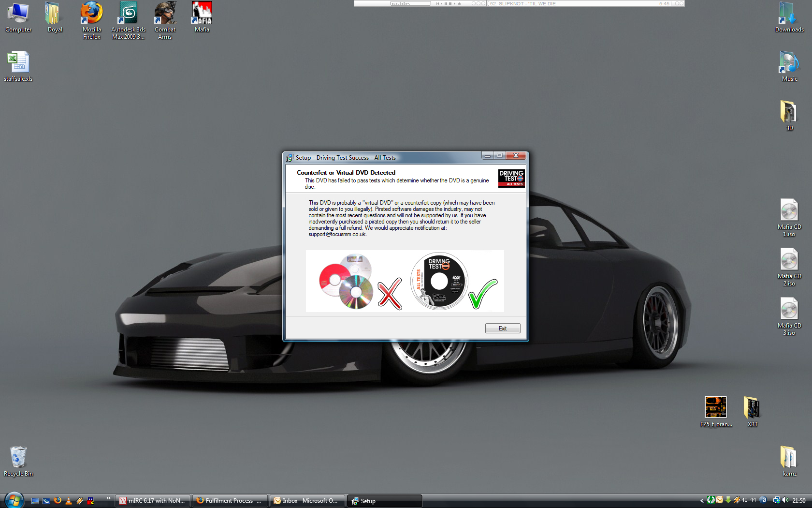812x508 pixels.
Task: Select the Recycle Bin icon
Action: pyautogui.click(x=18, y=458)
